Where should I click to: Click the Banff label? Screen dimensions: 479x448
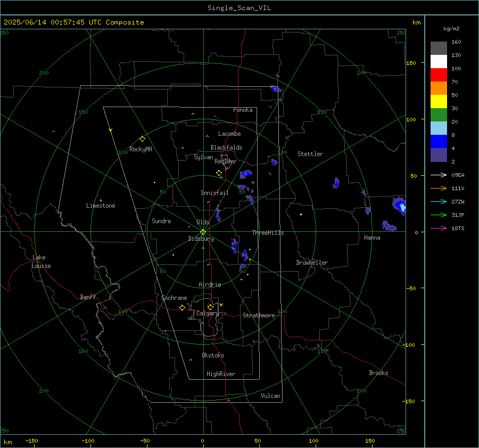88,297
